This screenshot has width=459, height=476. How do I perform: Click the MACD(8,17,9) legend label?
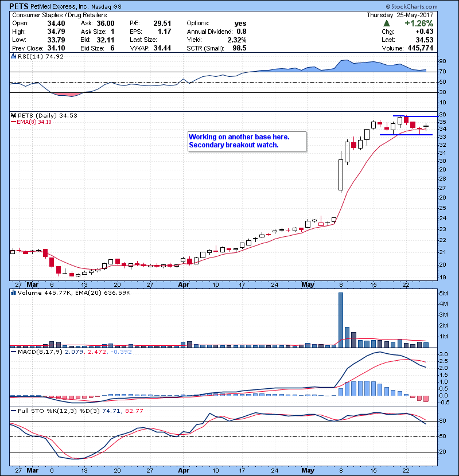[40, 352]
